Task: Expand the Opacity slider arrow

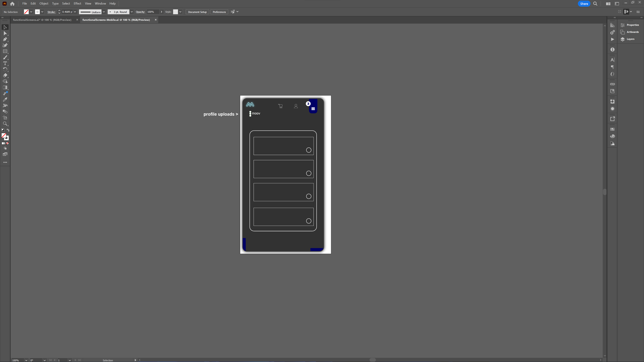Action: pyautogui.click(x=162, y=12)
